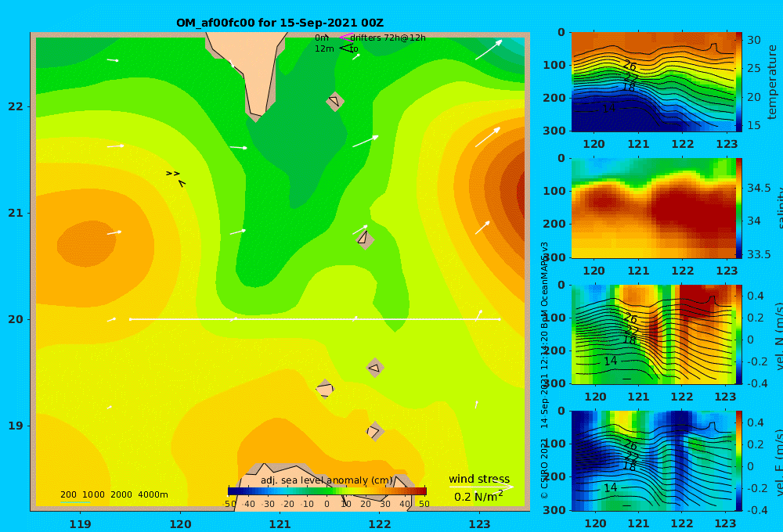783x532 pixels.
Task: Click the eastward velocity colorbar
Action: click(x=739, y=461)
